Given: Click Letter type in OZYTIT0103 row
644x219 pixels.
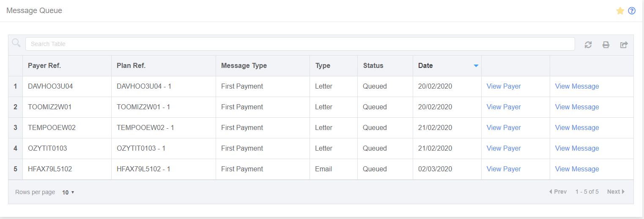Looking at the screenshot, I should point(323,148).
